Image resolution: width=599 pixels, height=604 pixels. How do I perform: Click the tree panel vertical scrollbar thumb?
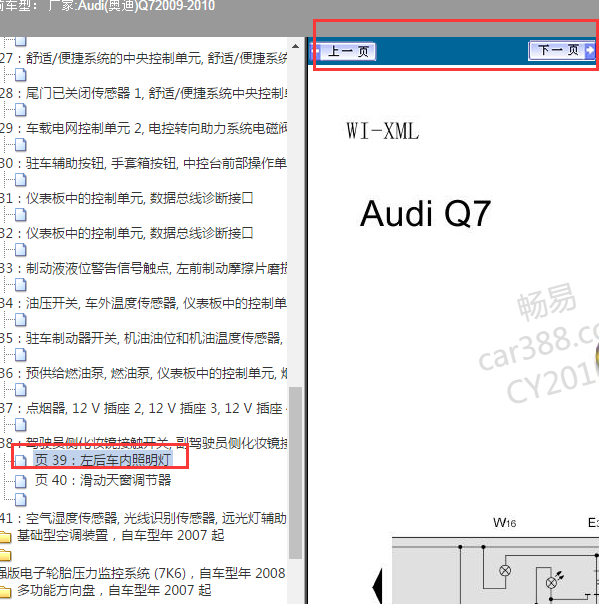(295, 473)
